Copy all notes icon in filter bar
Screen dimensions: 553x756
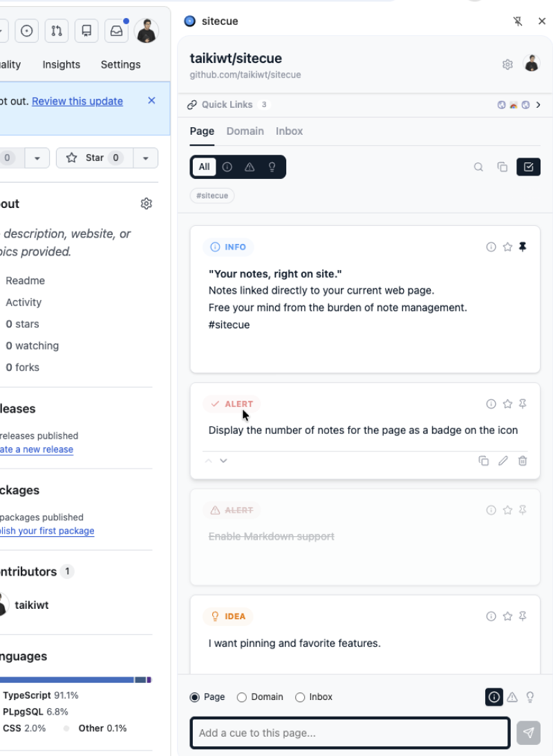point(503,167)
